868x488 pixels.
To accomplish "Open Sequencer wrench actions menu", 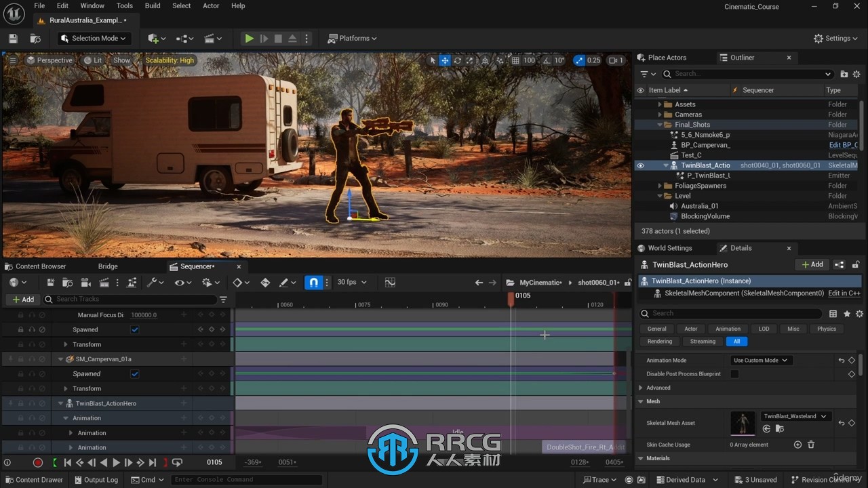I will click(x=155, y=283).
